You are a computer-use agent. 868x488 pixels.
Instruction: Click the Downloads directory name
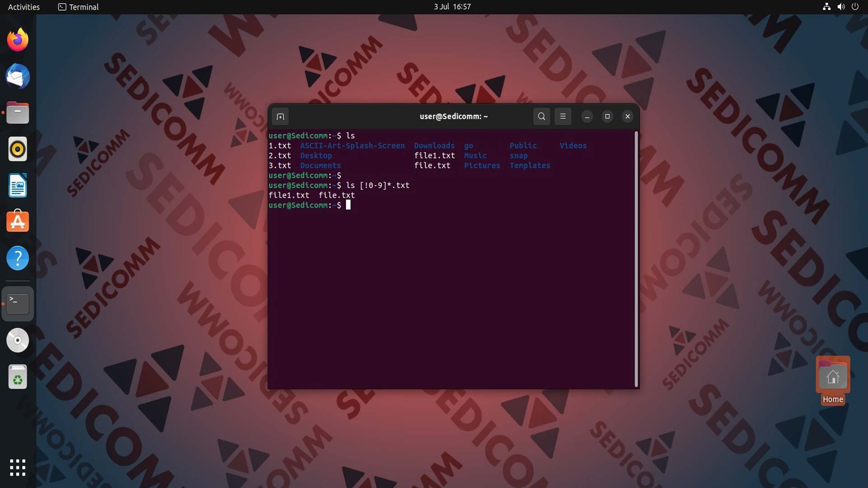pyautogui.click(x=434, y=145)
